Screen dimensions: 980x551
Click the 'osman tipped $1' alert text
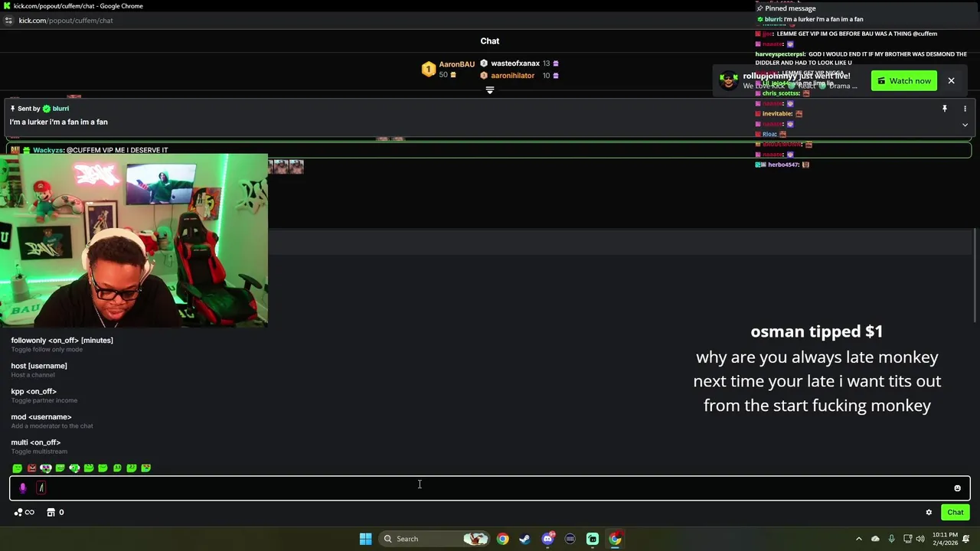point(816,331)
